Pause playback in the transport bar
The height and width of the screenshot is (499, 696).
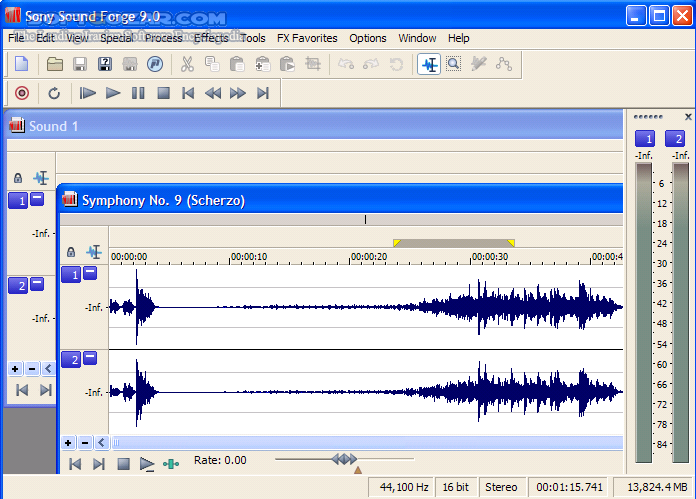click(138, 93)
